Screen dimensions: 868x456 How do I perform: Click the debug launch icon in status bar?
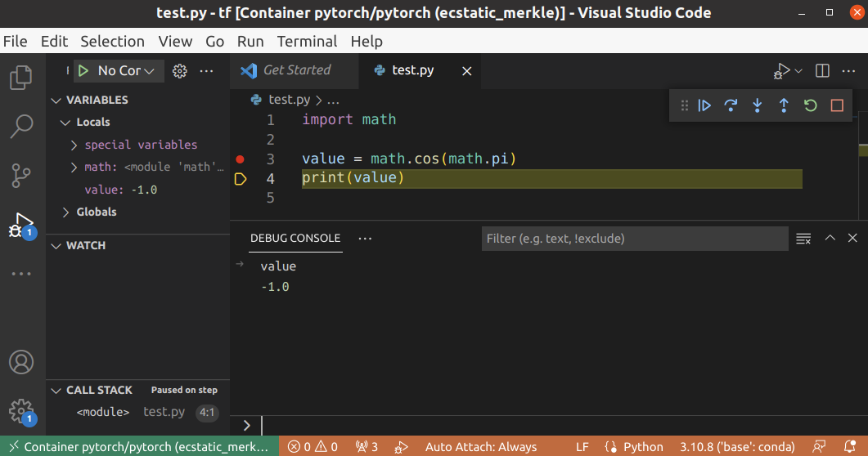pos(402,447)
